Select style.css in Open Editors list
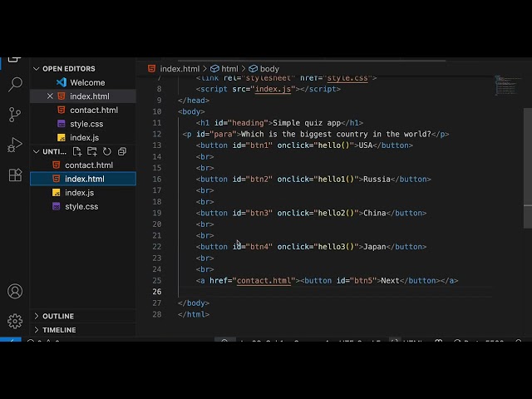The height and width of the screenshot is (399, 532). pyautogui.click(x=83, y=124)
